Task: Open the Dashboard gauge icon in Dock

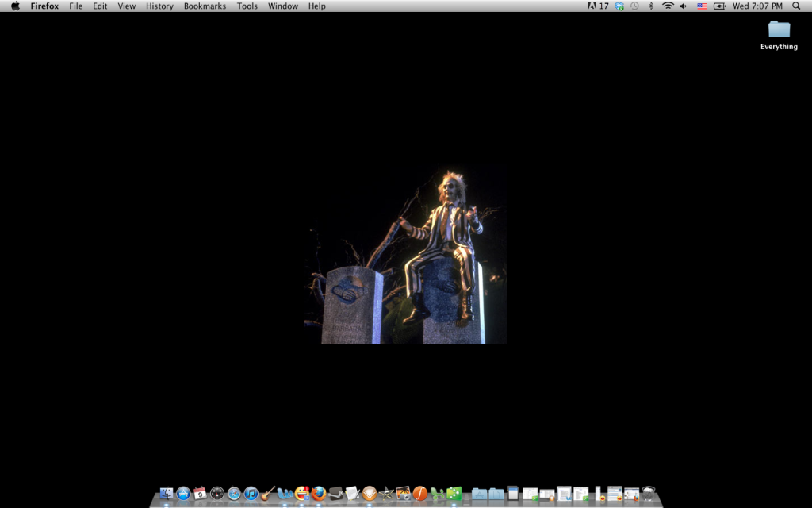Action: coord(217,493)
